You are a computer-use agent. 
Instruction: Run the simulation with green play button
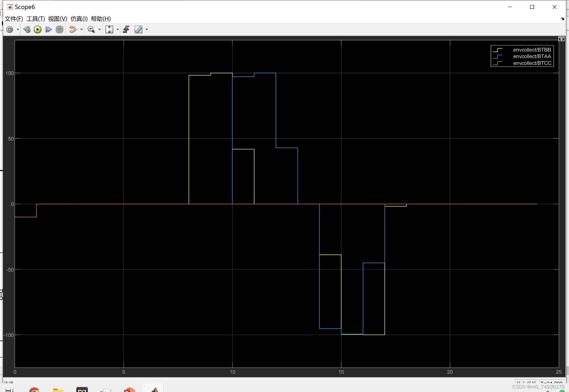(38, 29)
